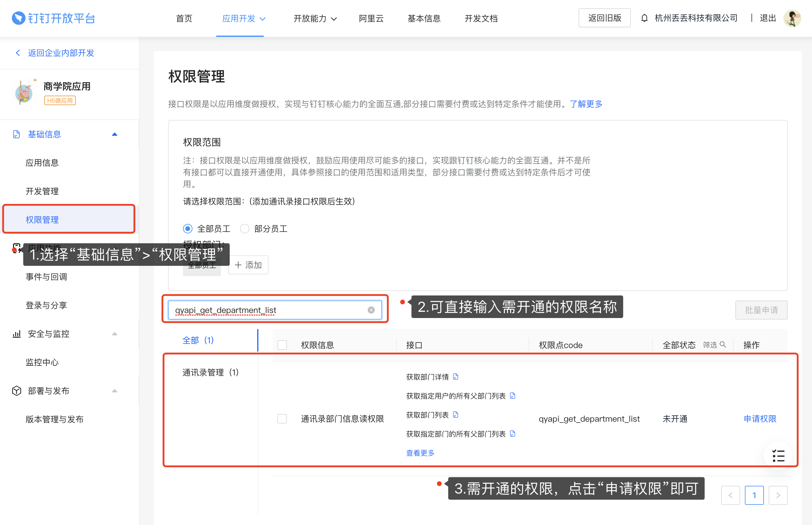The height and width of the screenshot is (525, 812).
Task: Open the user avatar in top bar
Action: tap(792, 18)
